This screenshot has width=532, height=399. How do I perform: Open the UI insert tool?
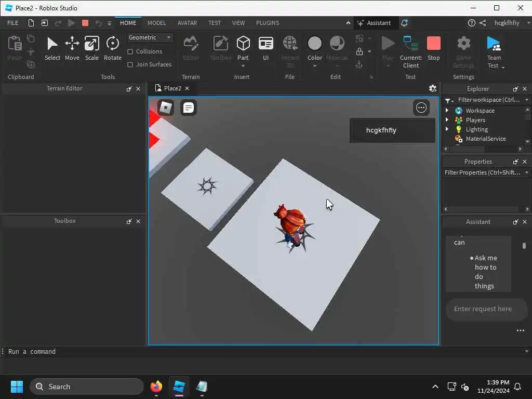tap(265, 49)
